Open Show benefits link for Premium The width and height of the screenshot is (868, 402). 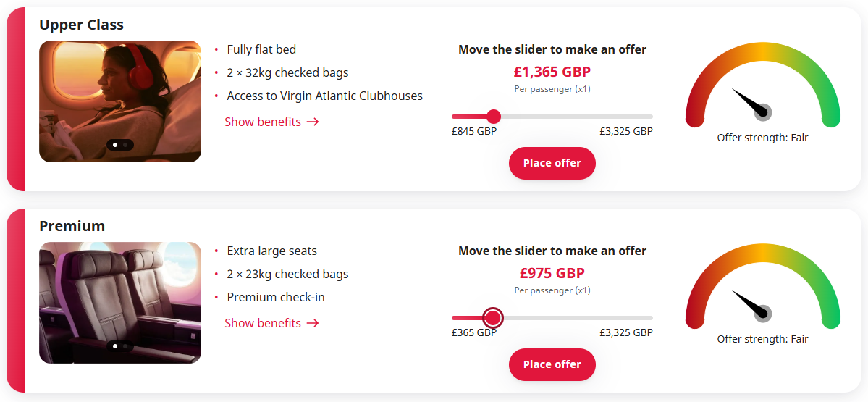pyautogui.click(x=263, y=323)
